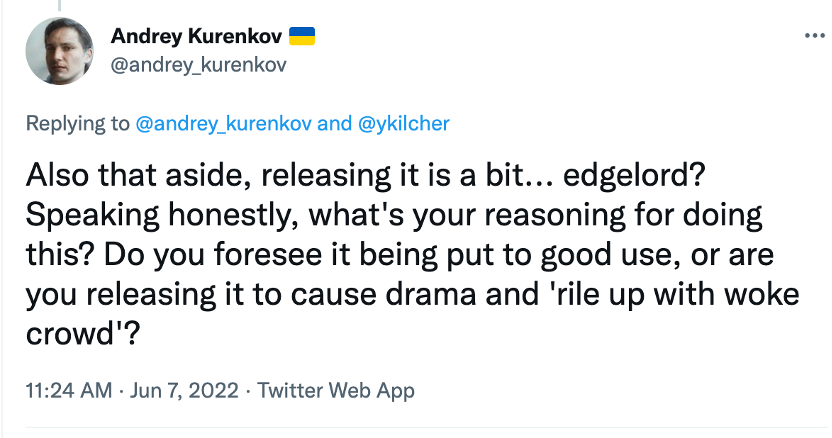The image size is (832, 438).
Task: Click the "Replying to" label text
Action: click(x=77, y=124)
